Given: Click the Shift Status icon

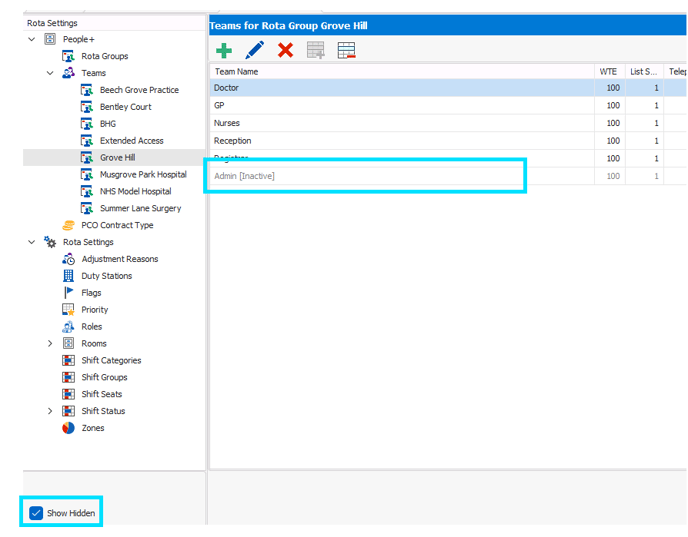Looking at the screenshot, I should click(x=68, y=411).
